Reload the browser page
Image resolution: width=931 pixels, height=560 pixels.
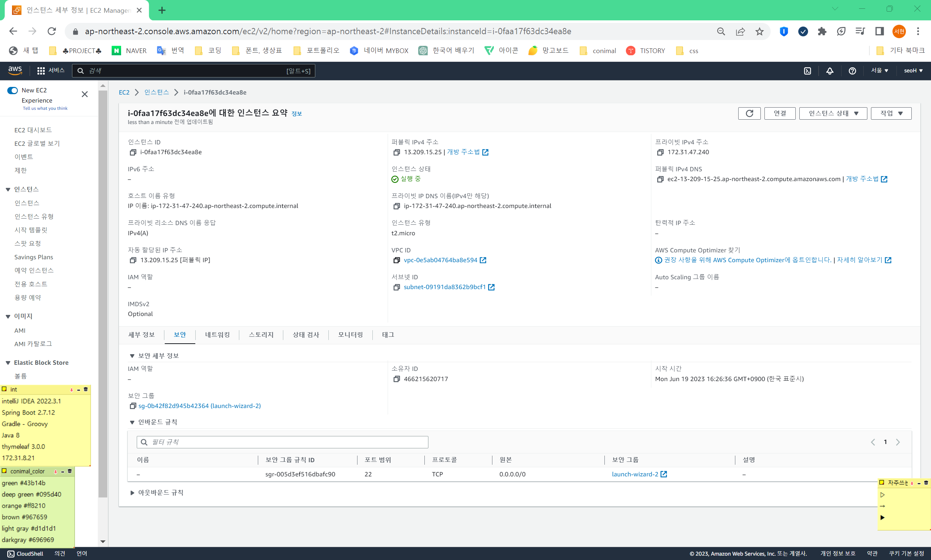point(52,31)
